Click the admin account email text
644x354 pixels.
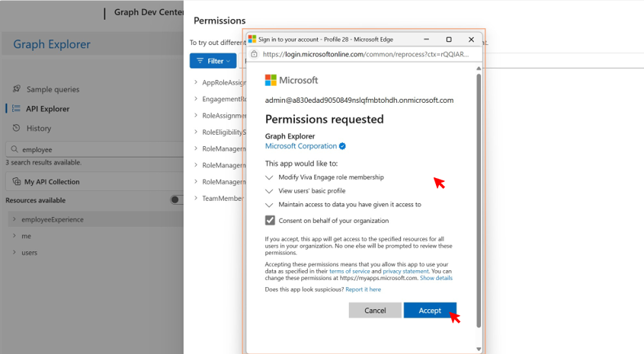(x=360, y=100)
